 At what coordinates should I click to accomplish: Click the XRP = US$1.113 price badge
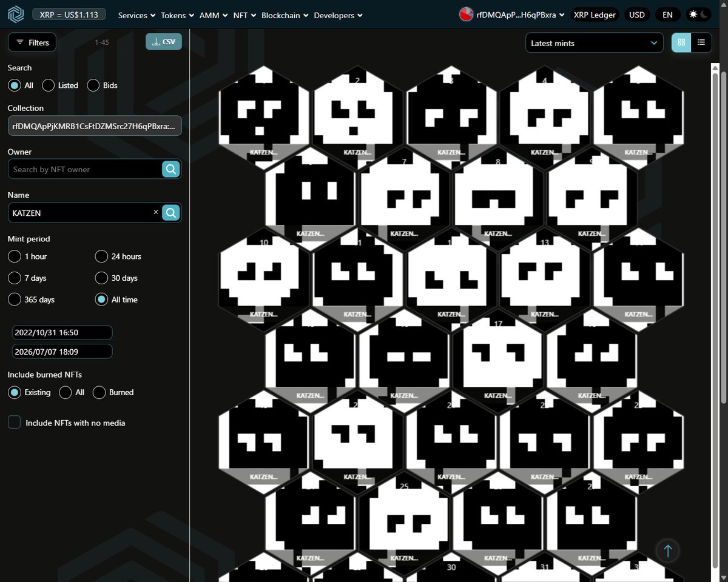pos(69,14)
